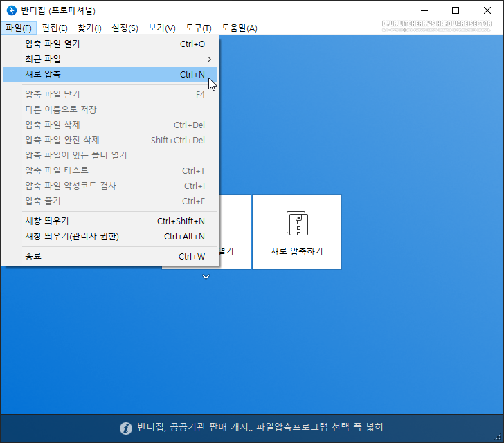Open the 파일(F) menu
The width and height of the screenshot is (504, 443).
click(18, 28)
